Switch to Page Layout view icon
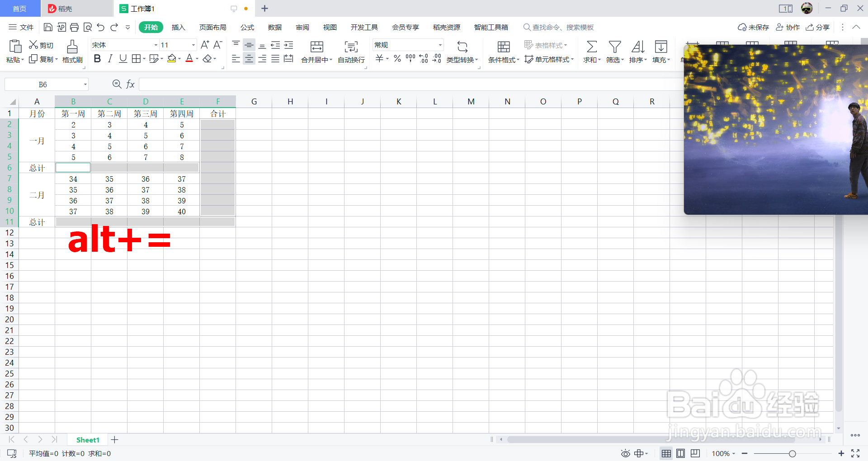The image size is (868, 461). click(680, 453)
